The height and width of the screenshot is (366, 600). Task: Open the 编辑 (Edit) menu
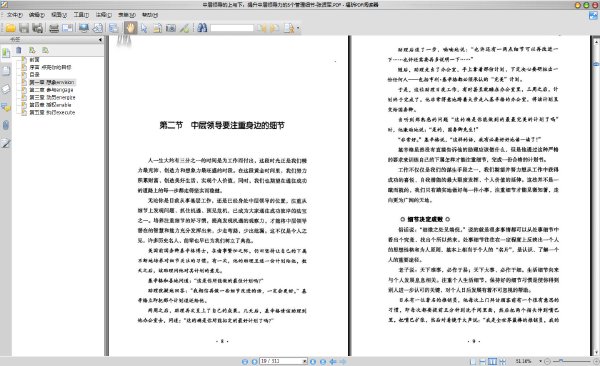pos(37,15)
